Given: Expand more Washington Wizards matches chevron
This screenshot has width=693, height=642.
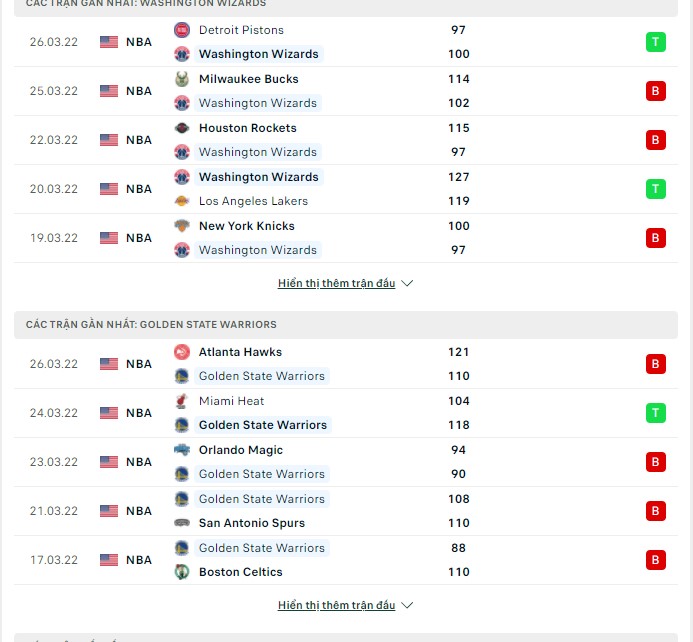Looking at the screenshot, I should 407,283.
